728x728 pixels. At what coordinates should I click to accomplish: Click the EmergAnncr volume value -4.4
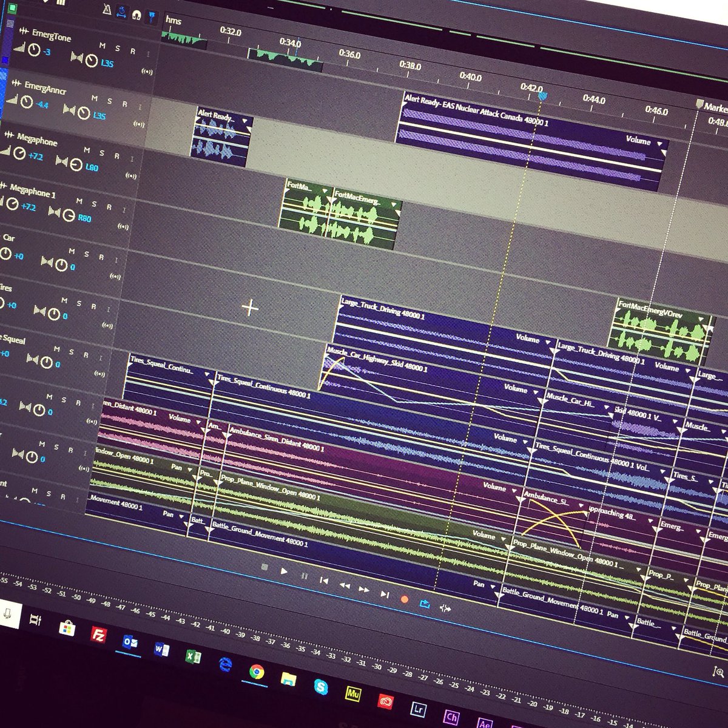point(42,105)
